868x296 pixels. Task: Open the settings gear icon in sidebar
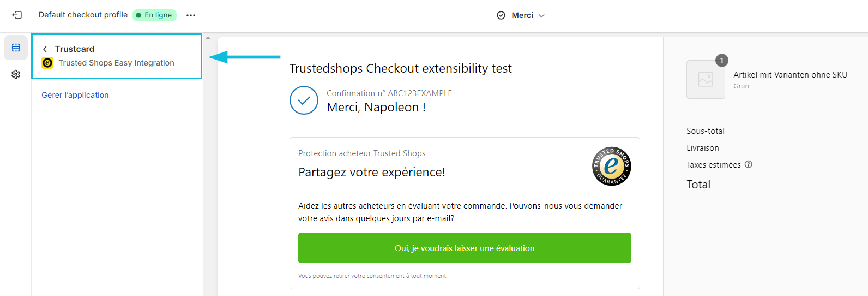(16, 74)
